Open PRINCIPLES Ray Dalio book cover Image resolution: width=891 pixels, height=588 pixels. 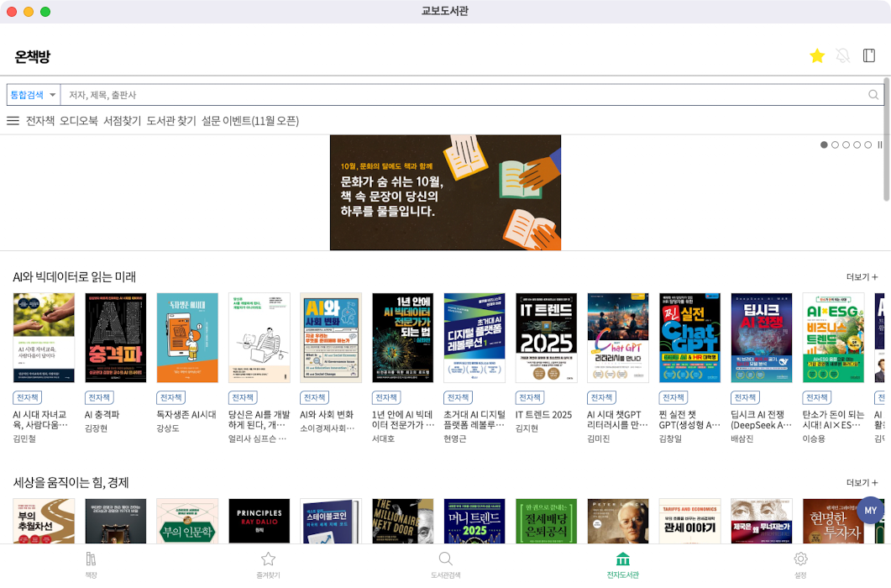click(259, 521)
